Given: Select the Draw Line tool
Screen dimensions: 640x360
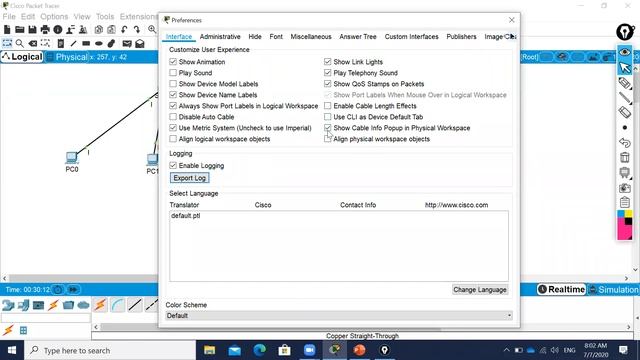Looking at the screenshot, I should click(x=73, y=43).
